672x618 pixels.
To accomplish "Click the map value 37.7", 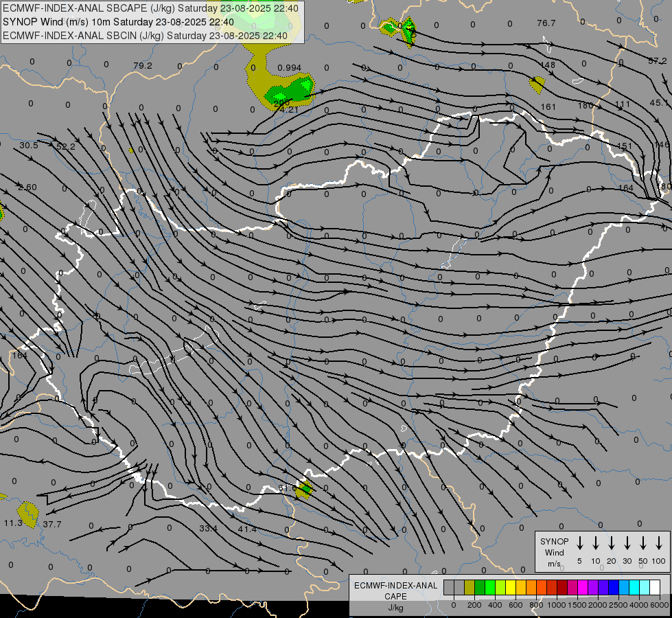I will 52,524.
